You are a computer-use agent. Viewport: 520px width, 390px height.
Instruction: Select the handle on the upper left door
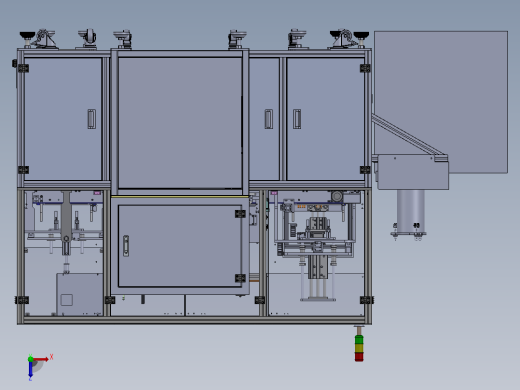pyautogui.click(x=92, y=119)
